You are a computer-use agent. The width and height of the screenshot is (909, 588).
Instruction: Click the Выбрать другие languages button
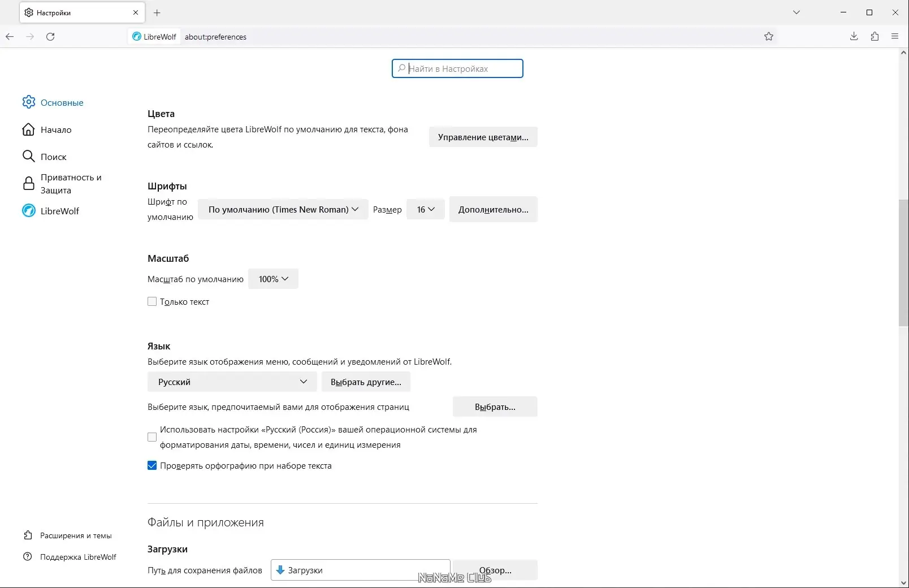point(366,382)
